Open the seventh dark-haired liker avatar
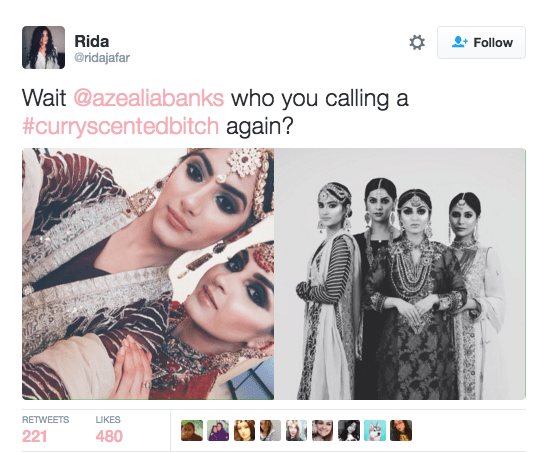The height and width of the screenshot is (453, 550). tap(349, 430)
